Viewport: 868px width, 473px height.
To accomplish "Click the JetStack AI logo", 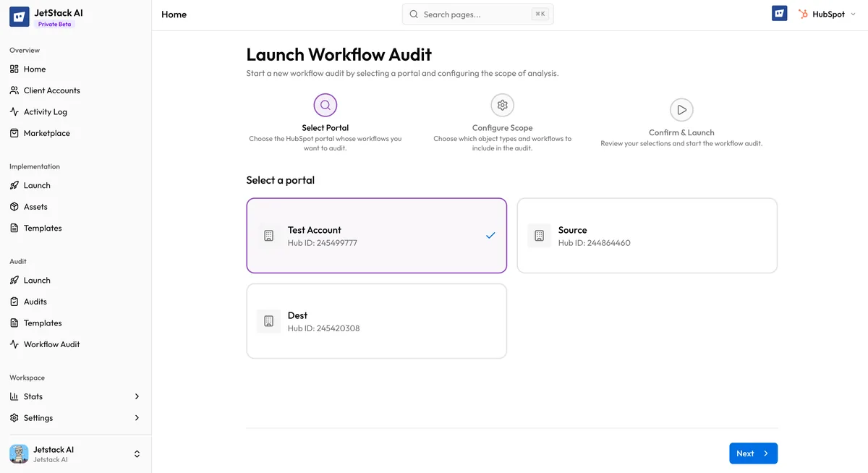I will point(19,16).
